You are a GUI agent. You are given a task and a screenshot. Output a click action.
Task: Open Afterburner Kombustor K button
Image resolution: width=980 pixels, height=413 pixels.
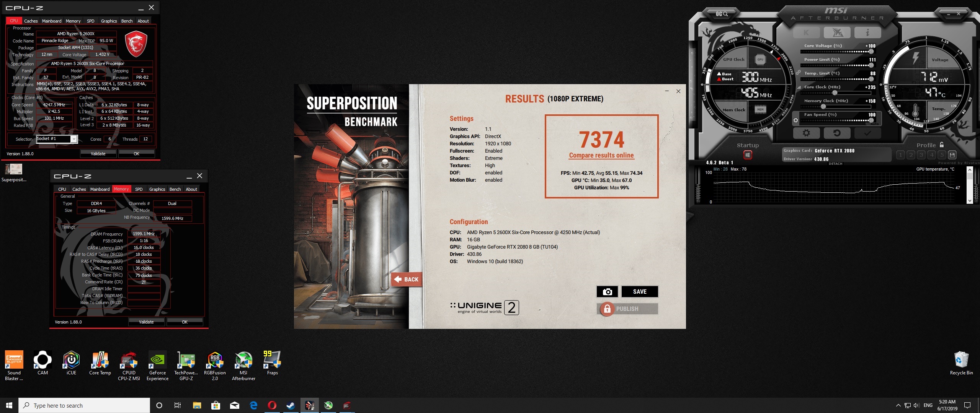tap(806, 33)
